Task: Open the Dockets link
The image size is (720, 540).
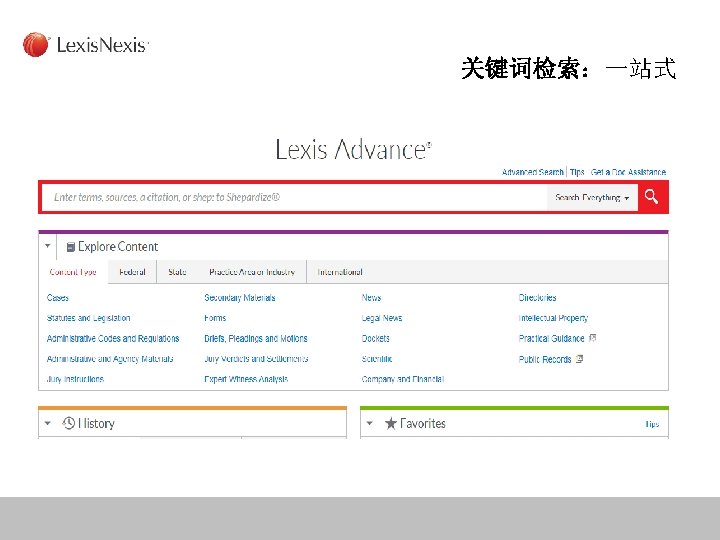Action: coord(376,338)
